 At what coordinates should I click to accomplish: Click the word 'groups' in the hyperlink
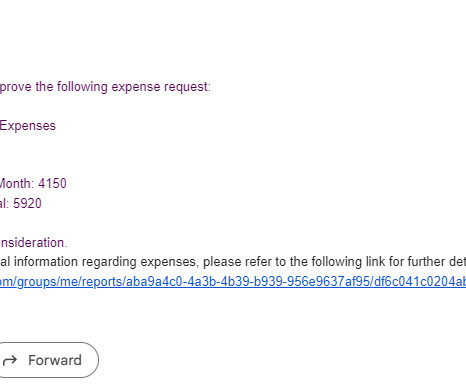[x=36, y=282]
